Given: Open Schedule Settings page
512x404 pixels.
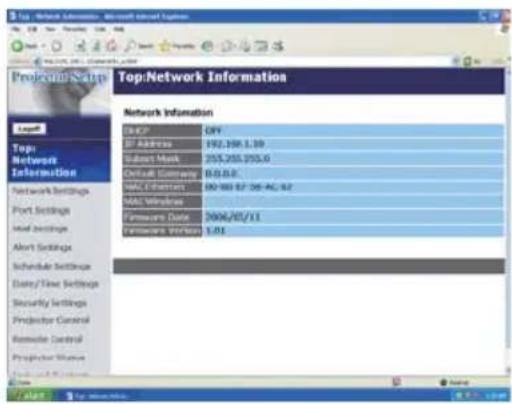Looking at the screenshot, I should click(x=51, y=266).
